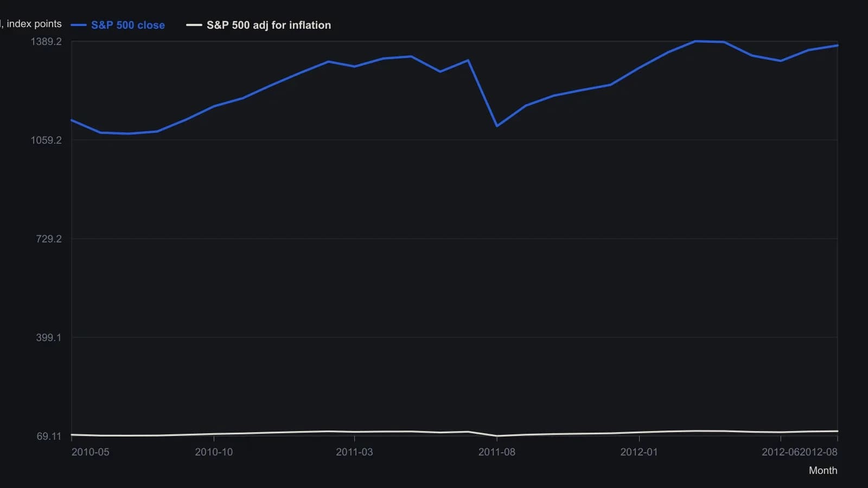The height and width of the screenshot is (488, 868).
Task: Click the 399.1 y-axis label
Action: 49,338
